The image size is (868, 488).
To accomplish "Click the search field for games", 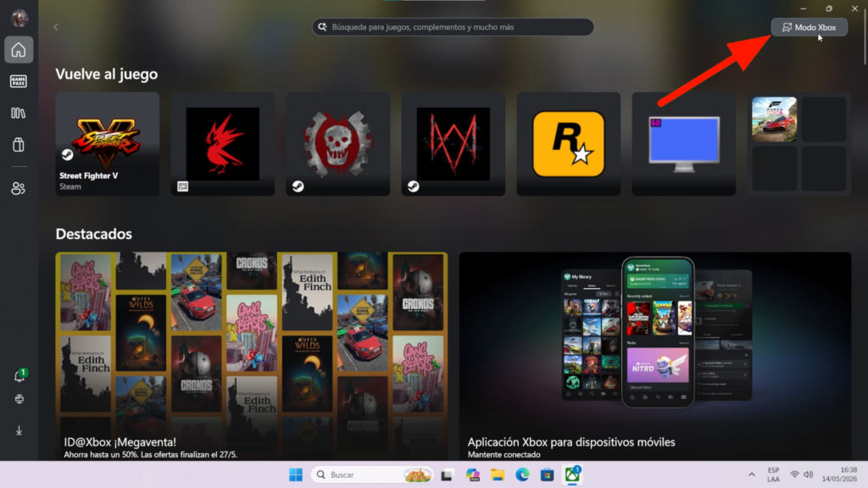I will [x=453, y=27].
